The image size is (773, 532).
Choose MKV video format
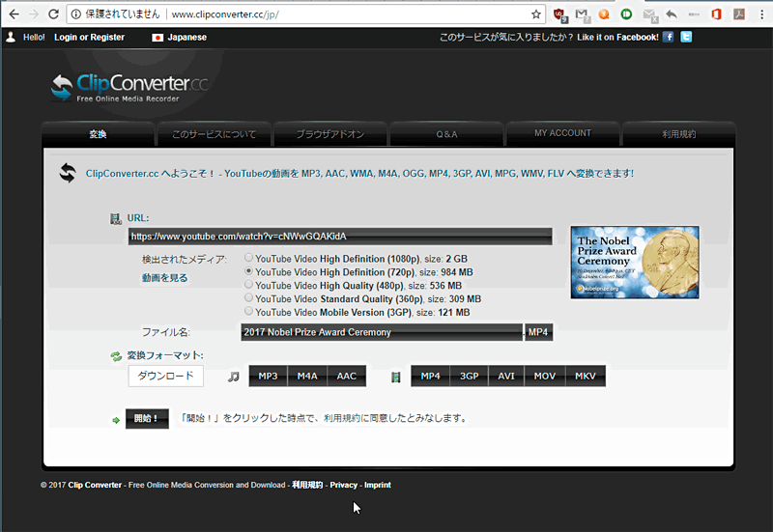click(586, 376)
